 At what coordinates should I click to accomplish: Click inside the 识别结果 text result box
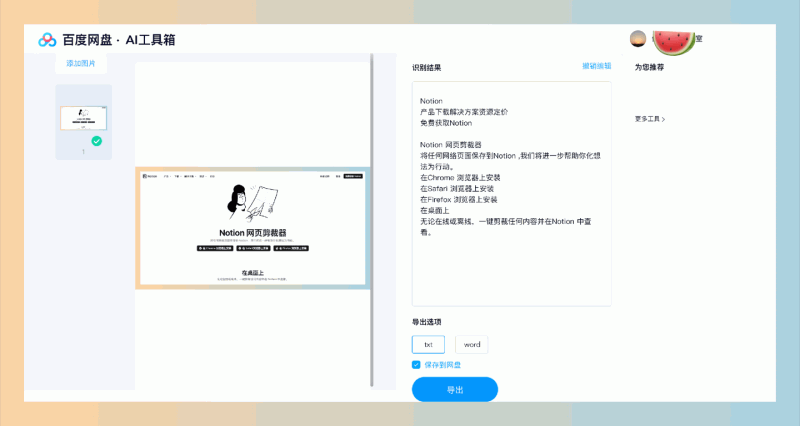click(511, 194)
